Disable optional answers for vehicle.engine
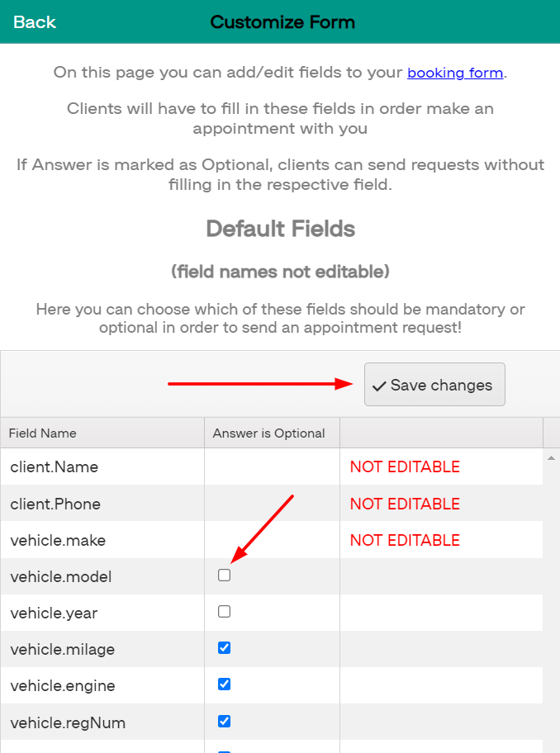560x753 pixels. coord(224,684)
